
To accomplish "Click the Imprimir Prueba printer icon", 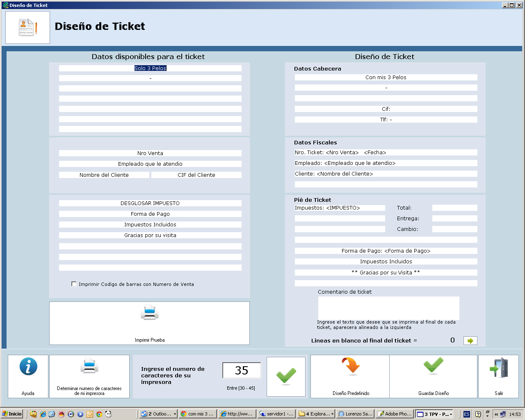I will (149, 313).
